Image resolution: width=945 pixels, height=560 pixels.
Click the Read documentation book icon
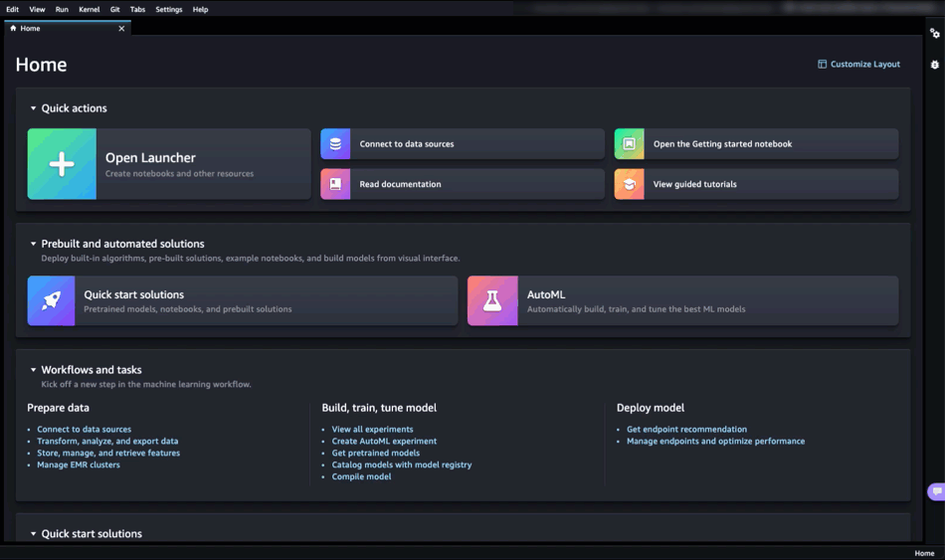[x=335, y=184]
